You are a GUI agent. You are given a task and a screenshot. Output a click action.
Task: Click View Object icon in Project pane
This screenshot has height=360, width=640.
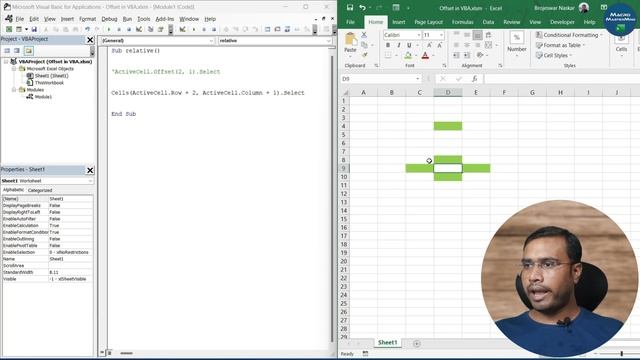(x=17, y=51)
